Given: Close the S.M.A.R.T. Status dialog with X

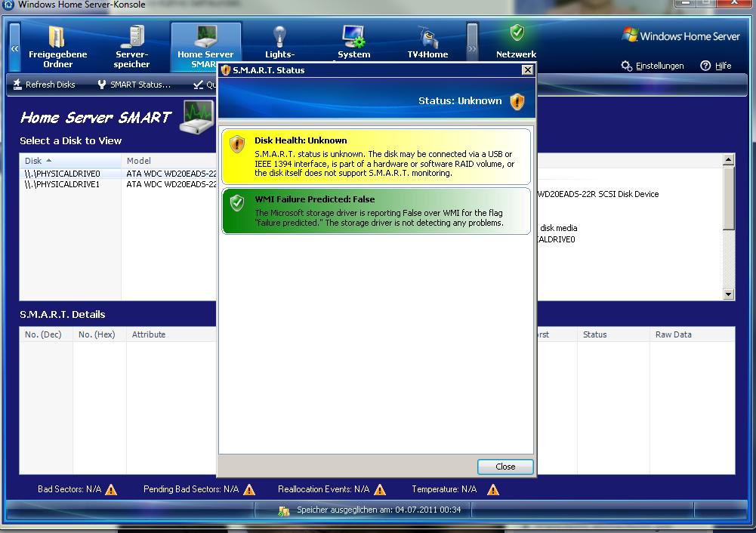Looking at the screenshot, I should (x=527, y=70).
